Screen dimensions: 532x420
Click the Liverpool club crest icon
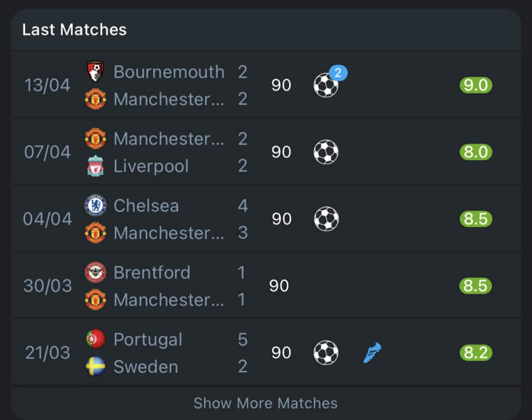(95, 166)
